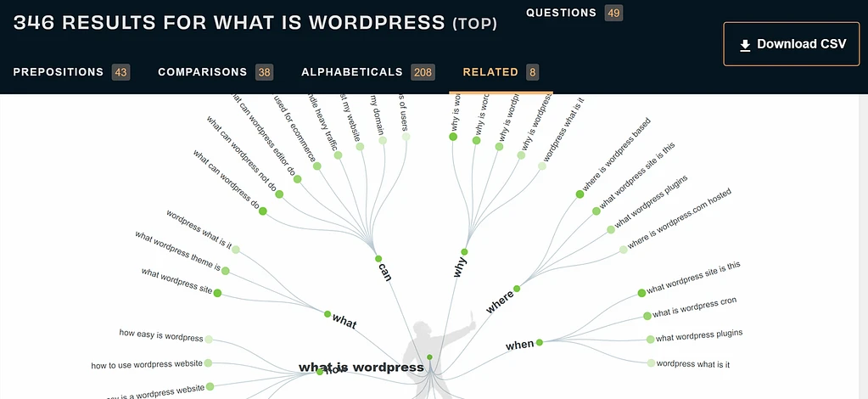Click 'what wordpress plugins' under the when branch
The height and width of the screenshot is (399, 868).
699,335
